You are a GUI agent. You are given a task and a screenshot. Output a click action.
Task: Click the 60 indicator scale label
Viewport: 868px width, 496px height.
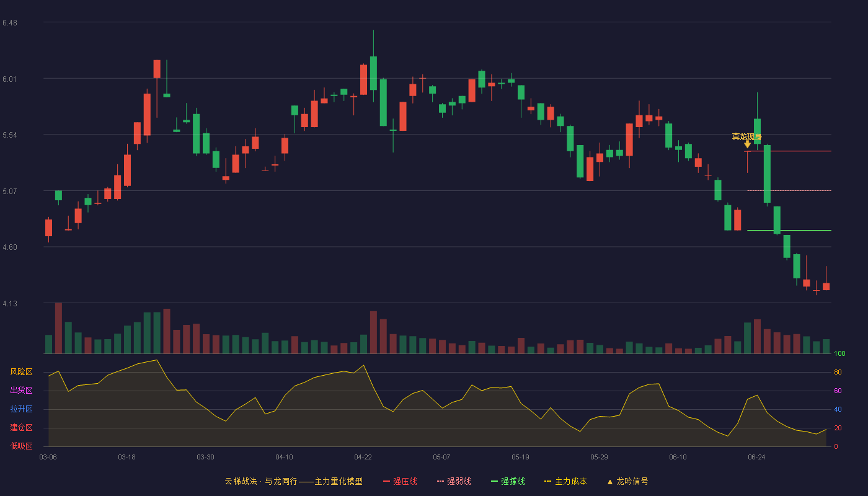coord(838,391)
